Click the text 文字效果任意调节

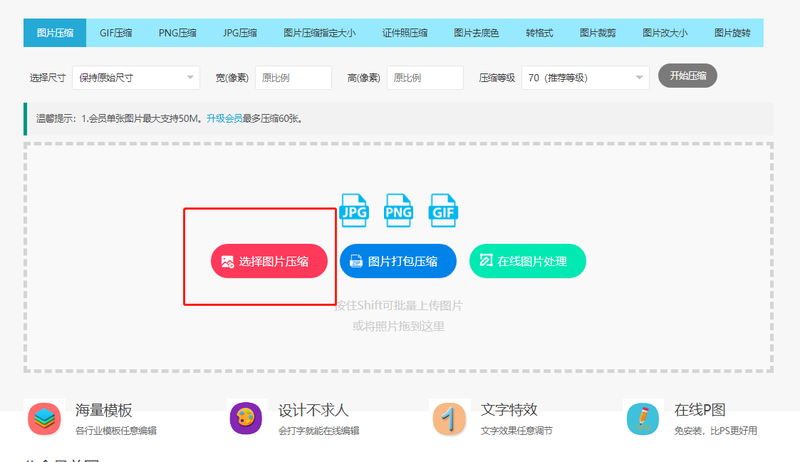[516, 431]
